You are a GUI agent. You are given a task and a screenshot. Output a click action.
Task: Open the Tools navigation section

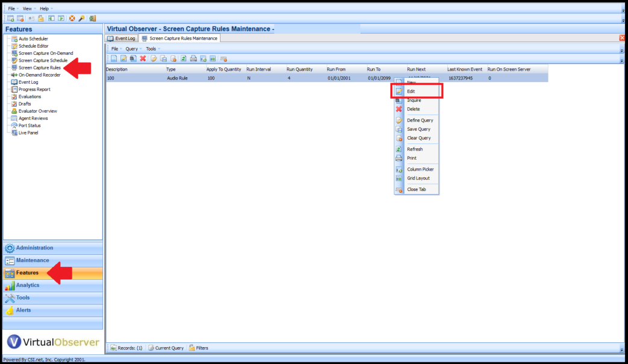click(x=53, y=298)
